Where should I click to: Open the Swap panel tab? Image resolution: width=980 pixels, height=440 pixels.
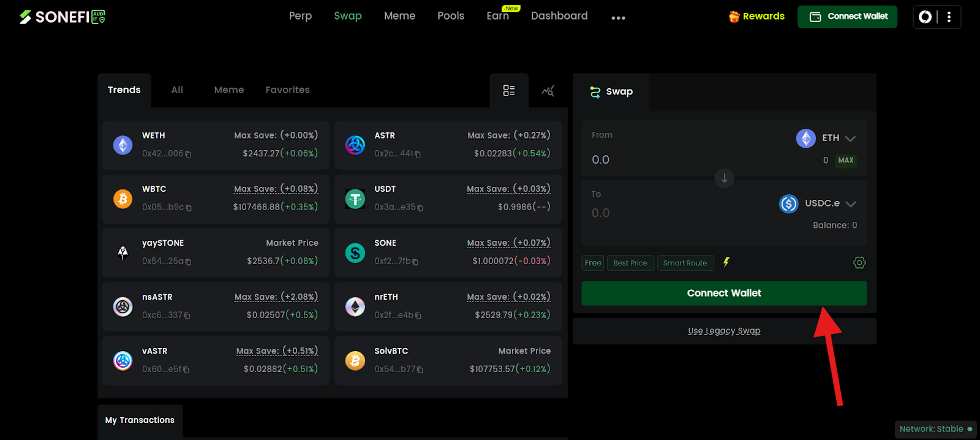click(x=611, y=92)
